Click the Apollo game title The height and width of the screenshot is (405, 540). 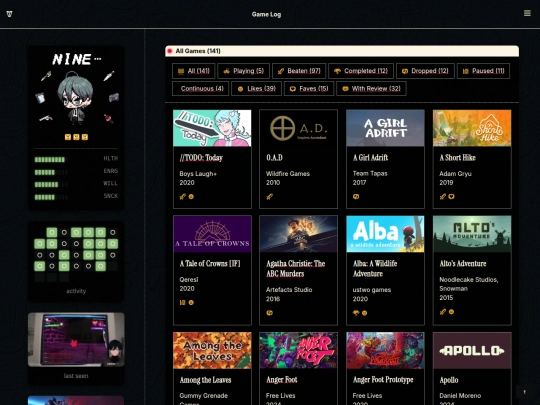[449, 380]
